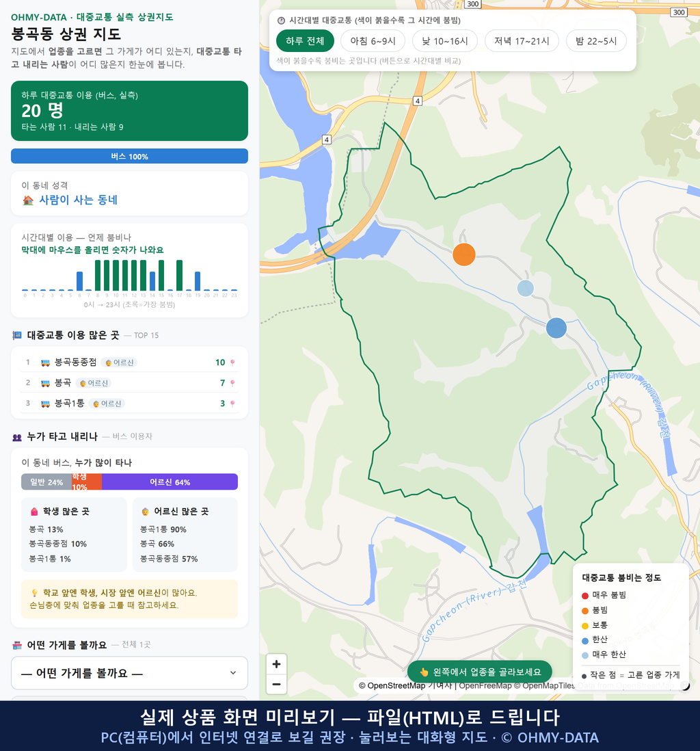
Task: Click the 왼쪽에서 업종을 골라보세요 button
Action: (x=480, y=672)
